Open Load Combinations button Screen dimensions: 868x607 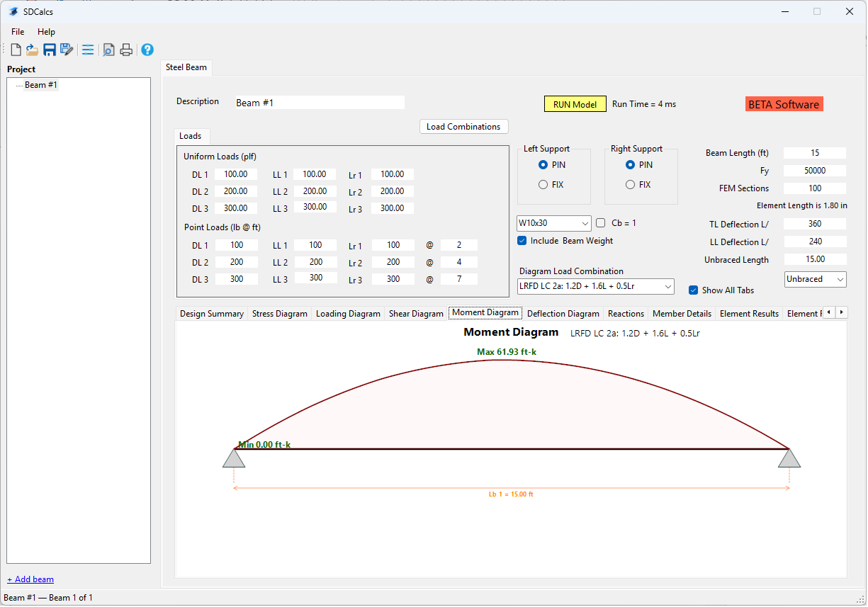pos(463,127)
